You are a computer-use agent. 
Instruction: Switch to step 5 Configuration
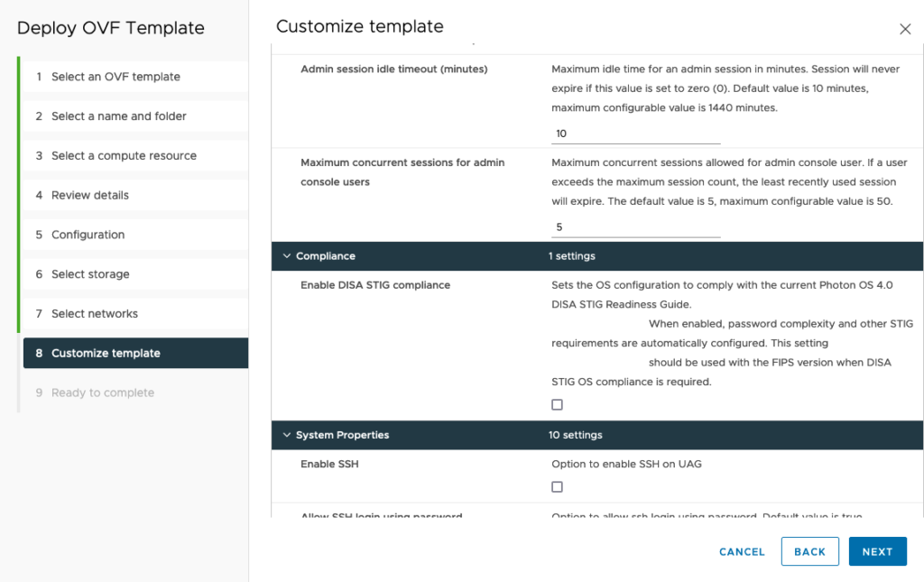[x=88, y=235]
